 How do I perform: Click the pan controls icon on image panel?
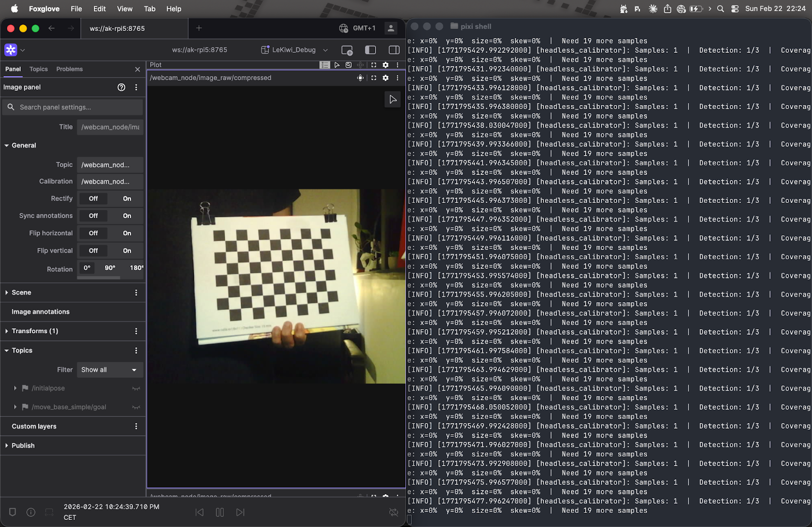(360, 78)
